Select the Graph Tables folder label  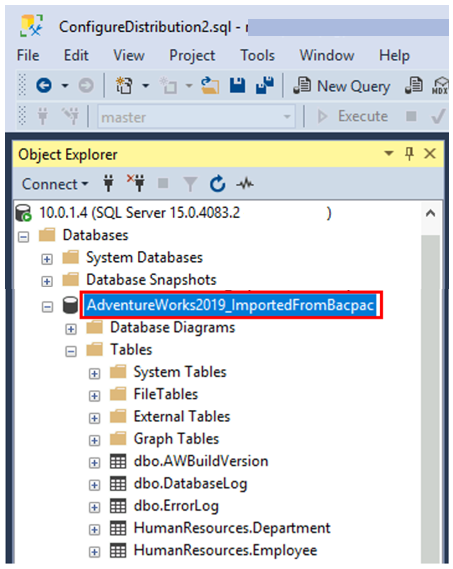click(176, 439)
